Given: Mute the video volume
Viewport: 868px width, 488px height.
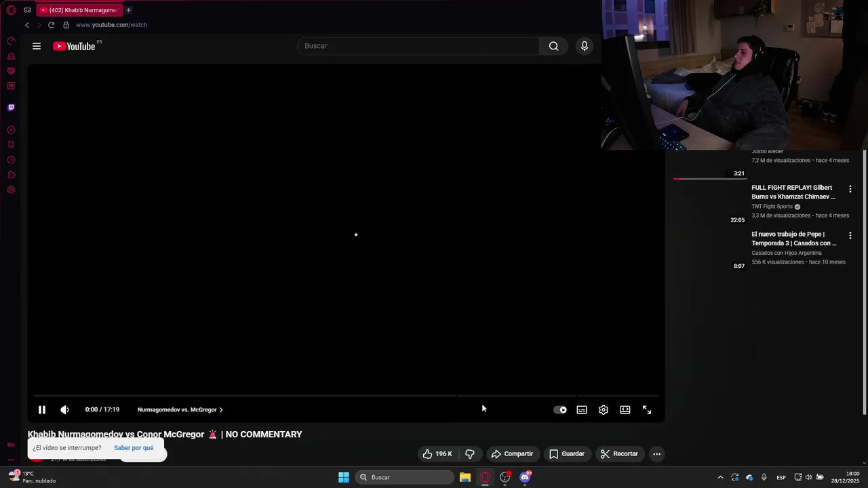Looking at the screenshot, I should click(x=64, y=409).
